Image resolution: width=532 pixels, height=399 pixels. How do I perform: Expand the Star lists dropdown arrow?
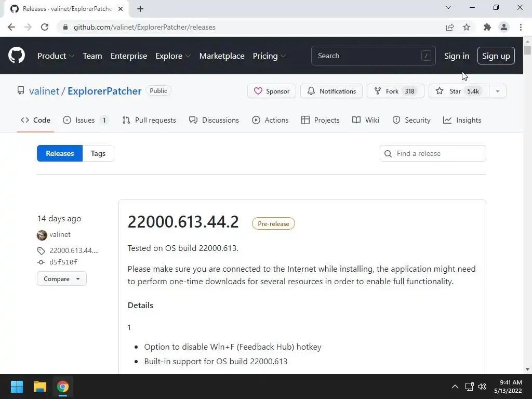[497, 91]
